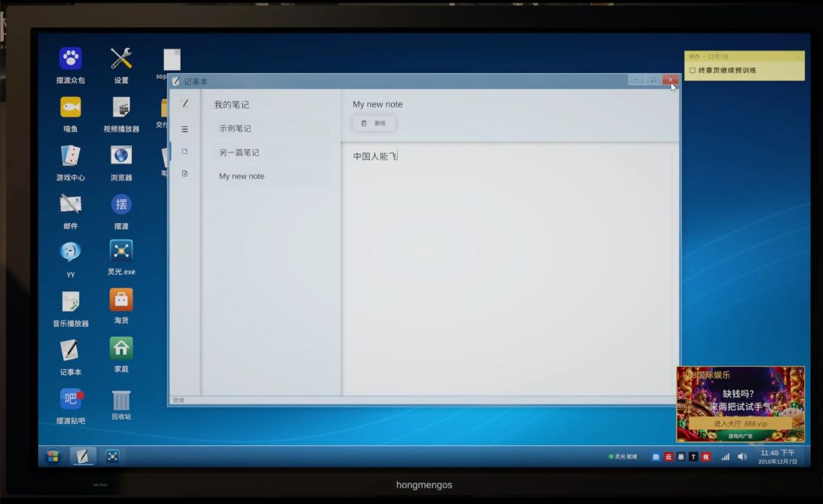
Task: Click the hamburger menu icon in notepad sidebar
Action: [x=184, y=129]
